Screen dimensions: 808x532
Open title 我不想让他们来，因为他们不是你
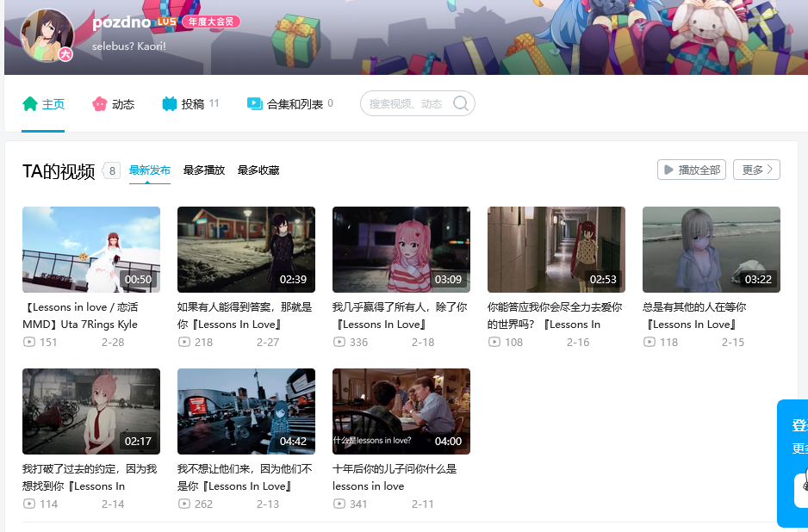(245, 478)
